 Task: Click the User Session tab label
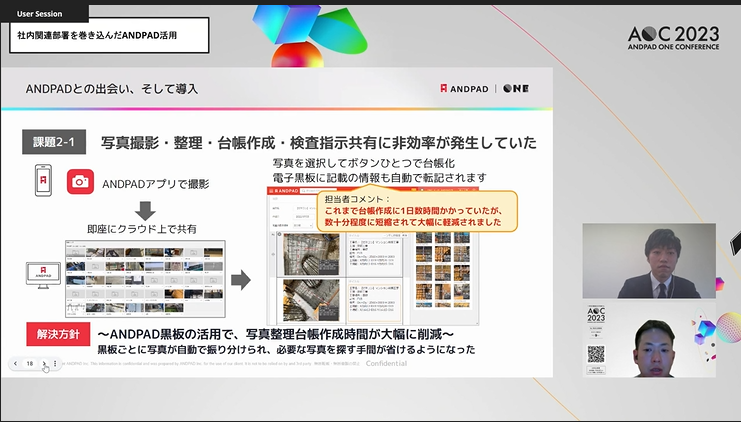click(x=39, y=14)
